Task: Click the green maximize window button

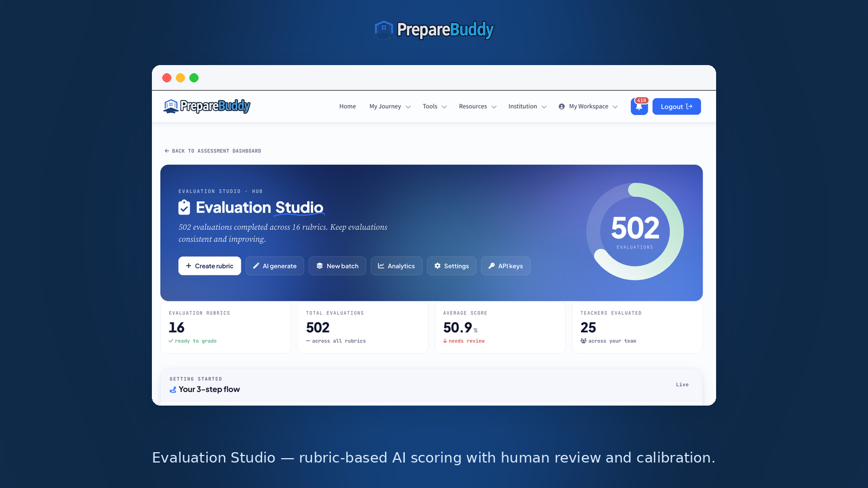Action: (194, 78)
